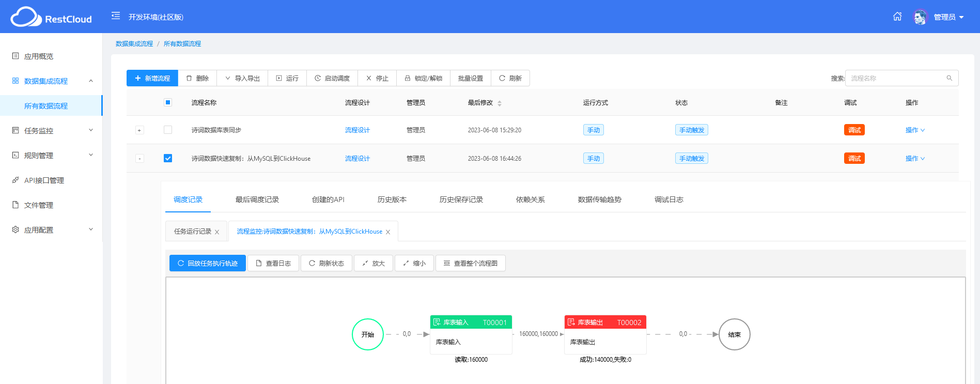Open 文件管理 in sidebar
The width and height of the screenshot is (980, 384).
(51, 205)
